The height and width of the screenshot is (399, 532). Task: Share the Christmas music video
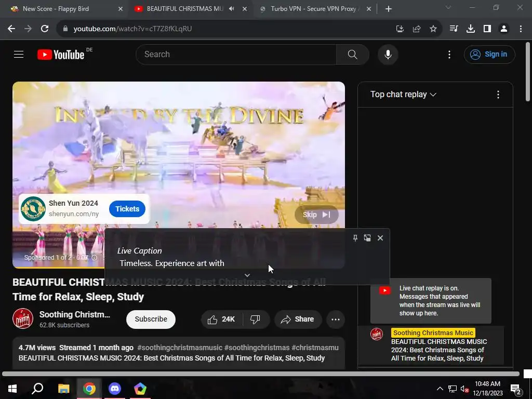(298, 320)
